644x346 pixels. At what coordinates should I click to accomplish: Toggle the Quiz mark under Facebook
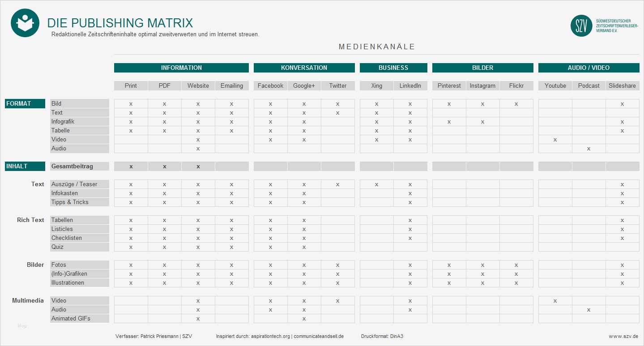(270, 247)
